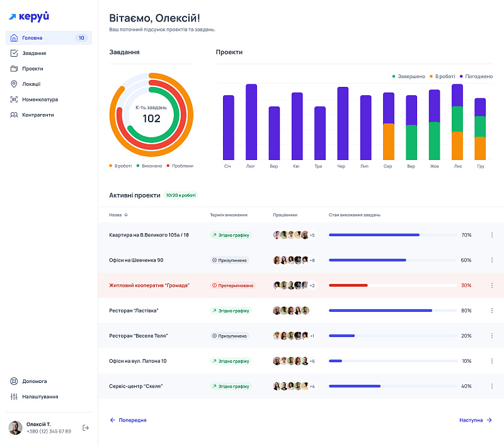Click the Проекти folder icon
The height and width of the screenshot is (446, 504).
coord(14,69)
